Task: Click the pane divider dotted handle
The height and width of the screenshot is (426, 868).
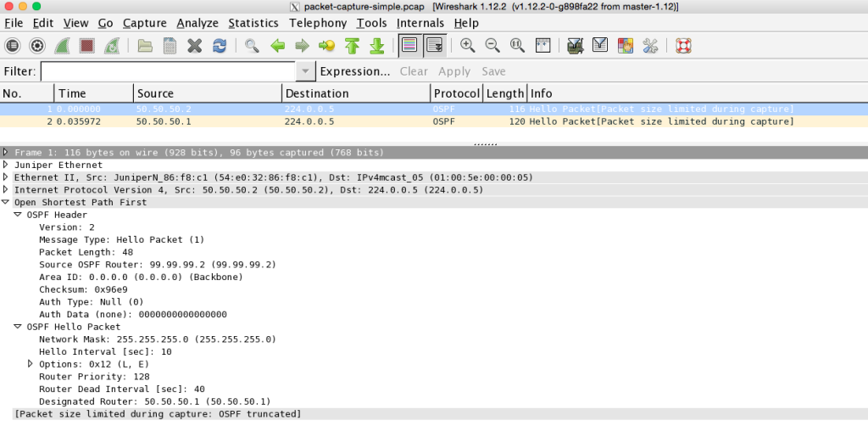Action: [486, 144]
